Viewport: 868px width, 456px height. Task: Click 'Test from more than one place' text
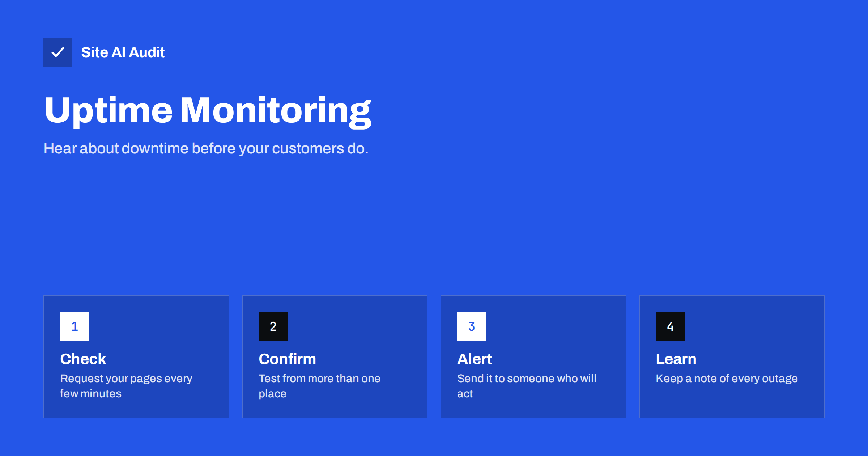pyautogui.click(x=320, y=386)
